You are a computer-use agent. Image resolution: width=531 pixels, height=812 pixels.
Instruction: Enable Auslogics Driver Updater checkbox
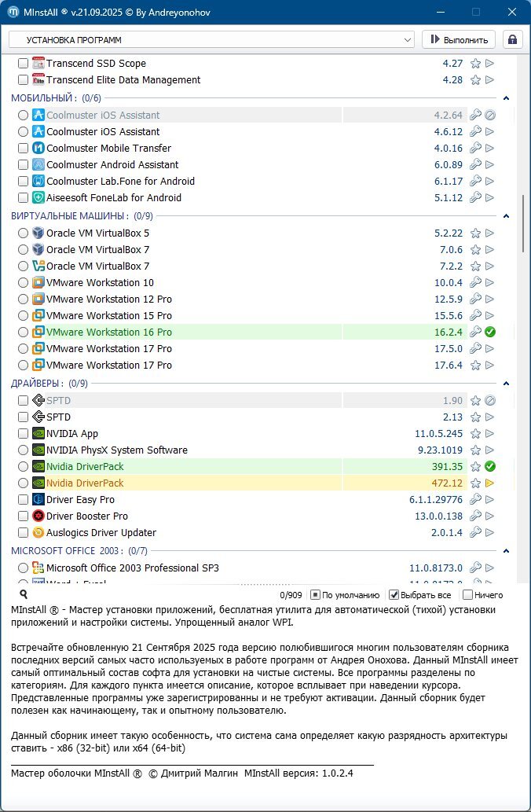tap(23, 533)
